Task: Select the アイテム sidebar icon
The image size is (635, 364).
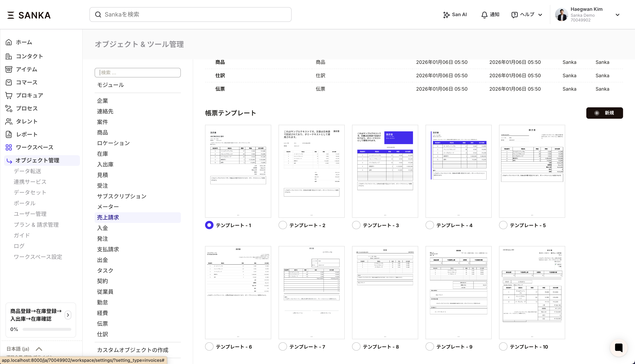Action: [9, 69]
